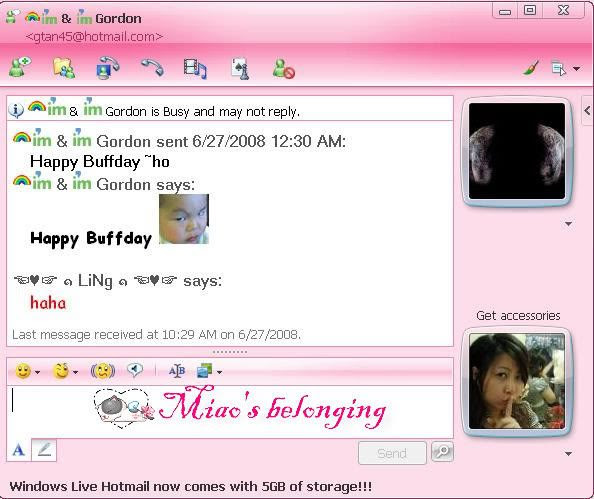Toggle handwriting input mode
Viewport: 594px width, 499px height.
pos(44,450)
